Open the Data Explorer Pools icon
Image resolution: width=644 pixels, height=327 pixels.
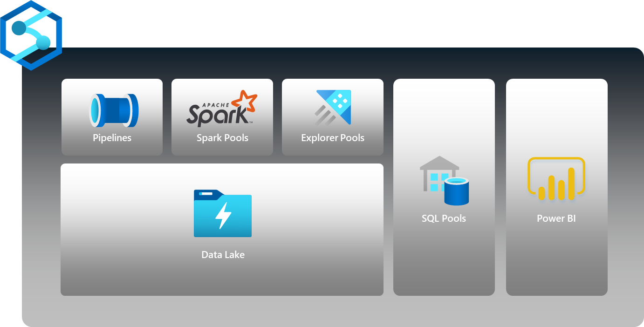pos(333,108)
